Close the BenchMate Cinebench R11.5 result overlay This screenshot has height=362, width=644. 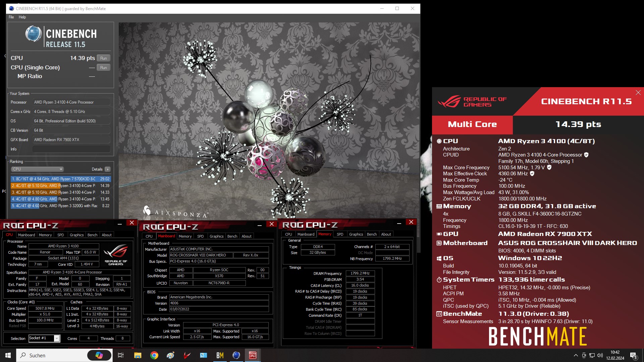coord(638,93)
